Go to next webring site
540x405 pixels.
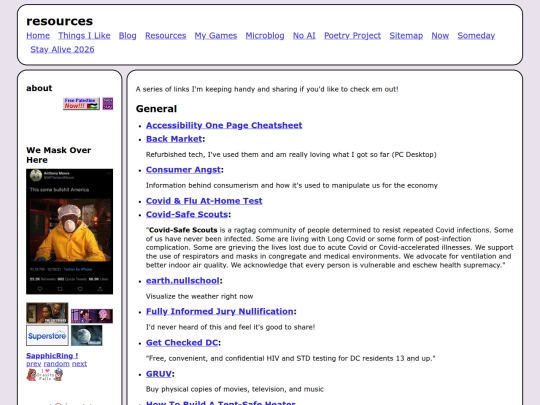79,364
